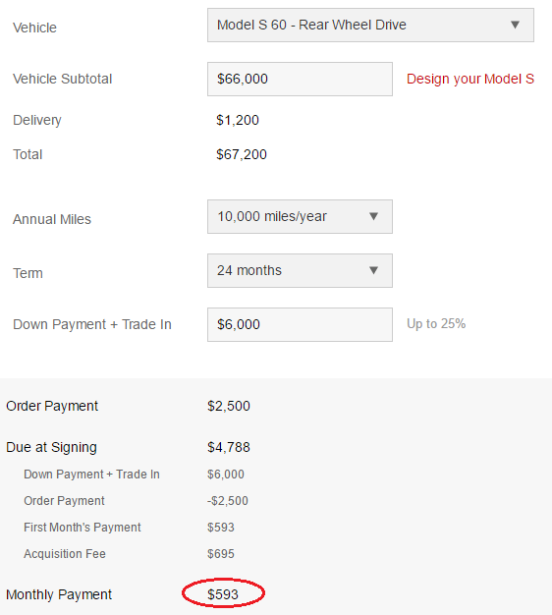Click the Annual Miles field label
Image resolution: width=552 pixels, height=615 pixels.
pos(52,219)
